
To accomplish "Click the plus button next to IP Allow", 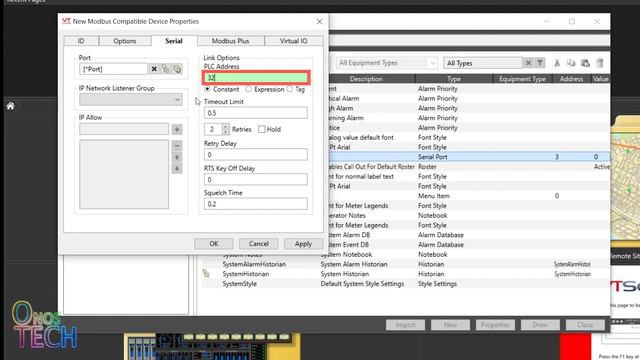I will 177,129.
